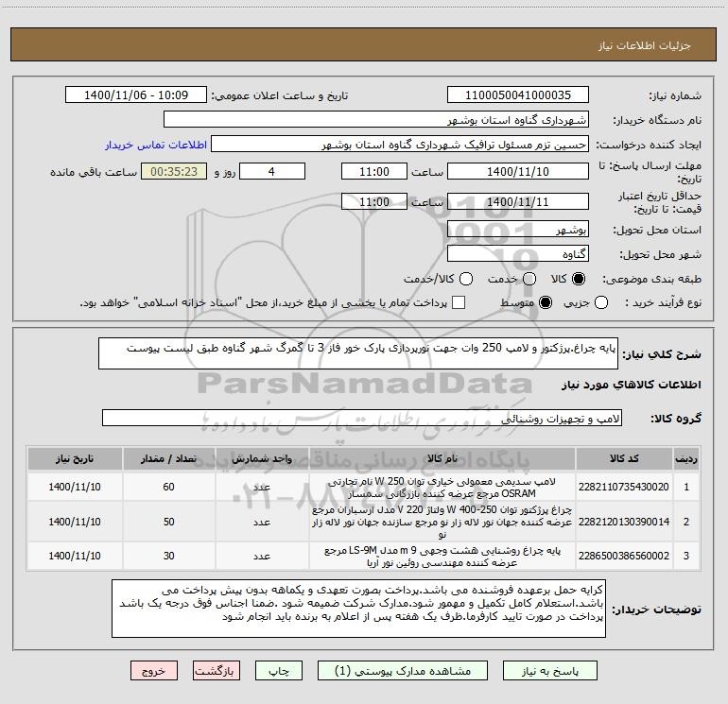The image size is (728, 704).
Task: Click the چاپ print button
Action: tap(279, 671)
